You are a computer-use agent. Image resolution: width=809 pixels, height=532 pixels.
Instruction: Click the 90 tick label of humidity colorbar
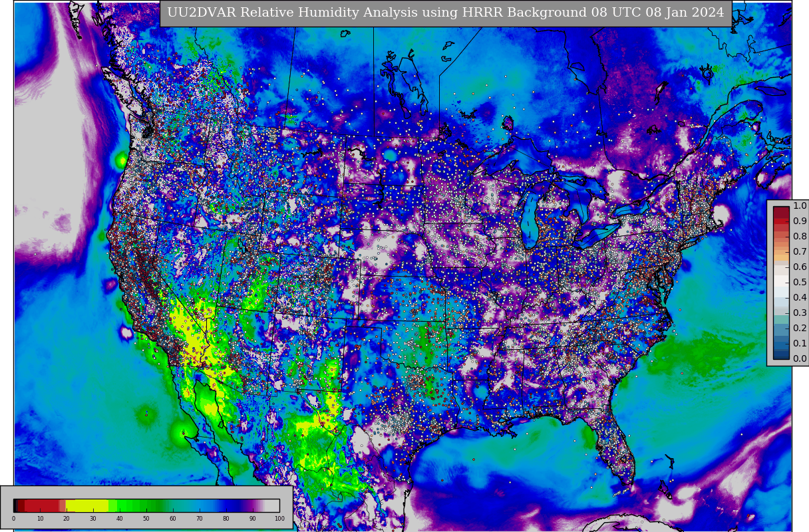253,519
